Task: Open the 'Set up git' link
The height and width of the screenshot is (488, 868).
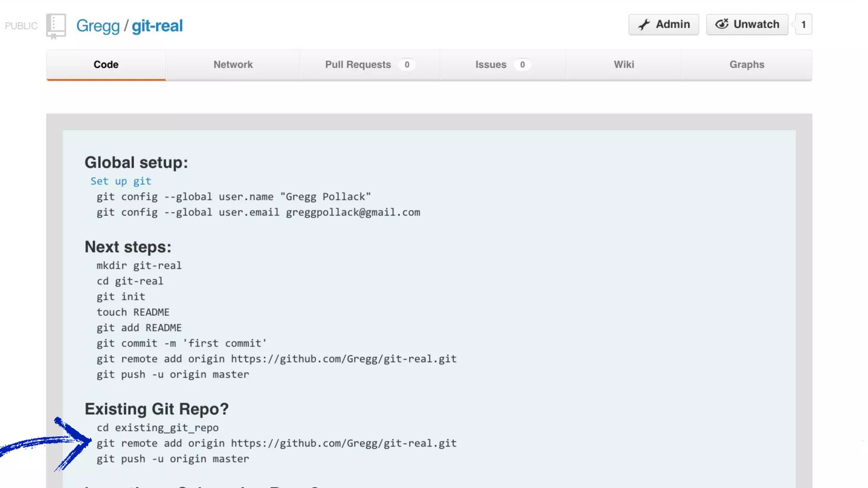Action: click(121, 181)
